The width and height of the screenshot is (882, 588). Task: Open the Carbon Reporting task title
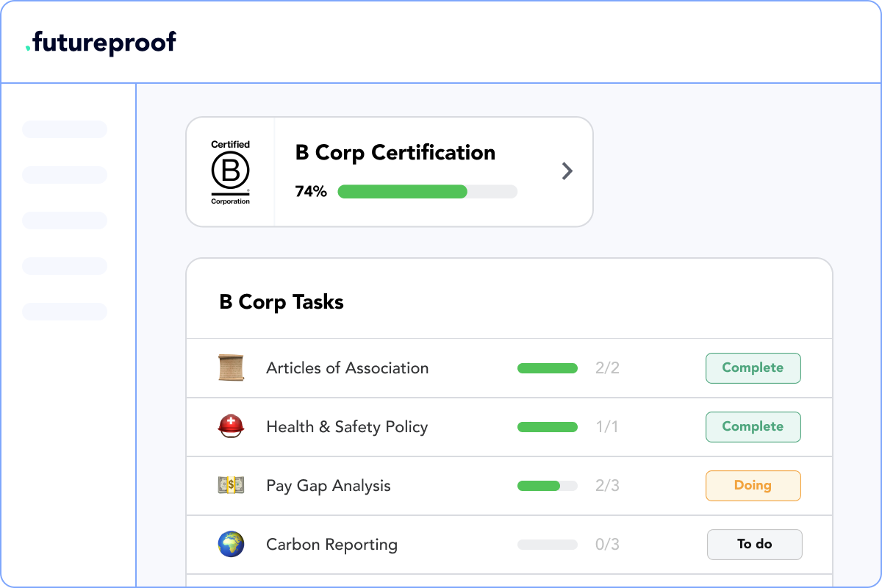(x=331, y=545)
